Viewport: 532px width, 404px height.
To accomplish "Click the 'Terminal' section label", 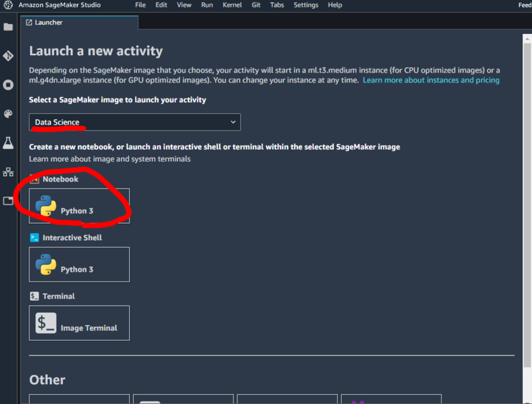I will [59, 296].
